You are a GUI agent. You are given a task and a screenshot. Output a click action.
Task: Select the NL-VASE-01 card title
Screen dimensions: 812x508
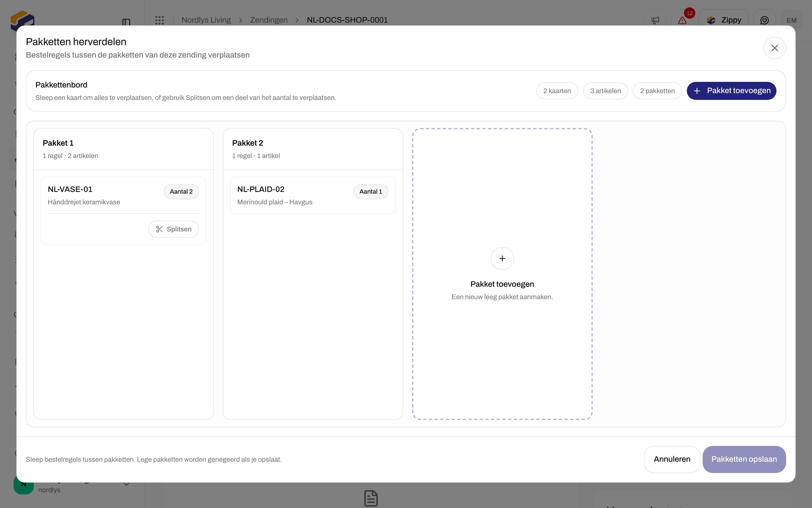[x=70, y=189]
